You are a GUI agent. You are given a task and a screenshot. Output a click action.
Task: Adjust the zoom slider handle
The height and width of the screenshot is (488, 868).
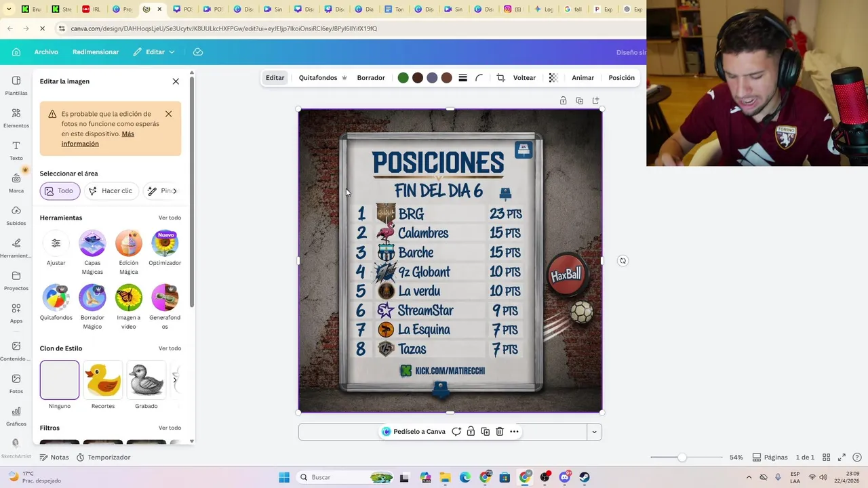(682, 457)
